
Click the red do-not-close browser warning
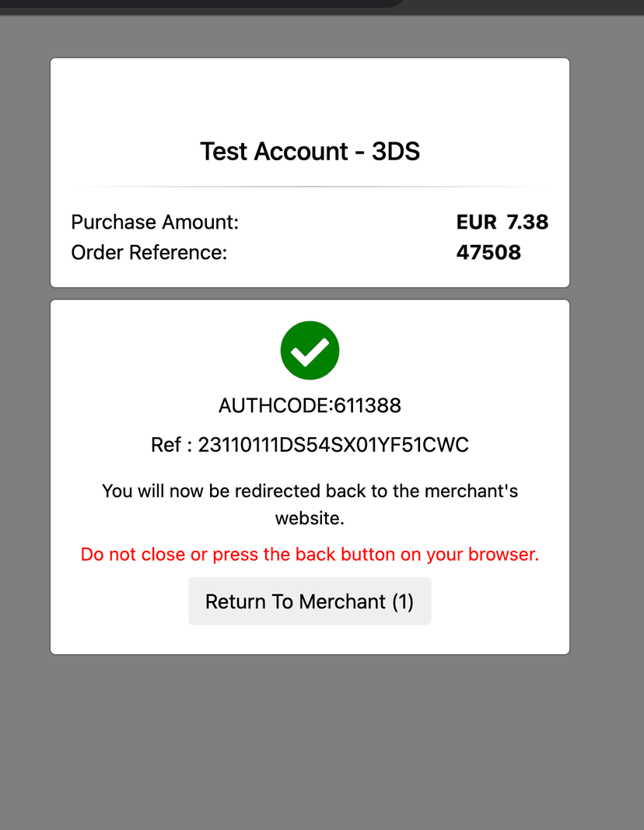pyautogui.click(x=310, y=554)
